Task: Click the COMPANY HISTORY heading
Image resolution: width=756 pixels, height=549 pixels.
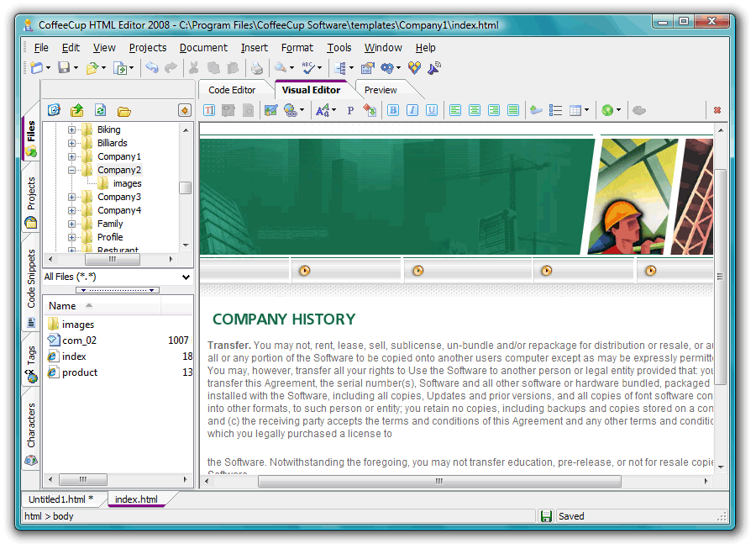Action: (284, 319)
